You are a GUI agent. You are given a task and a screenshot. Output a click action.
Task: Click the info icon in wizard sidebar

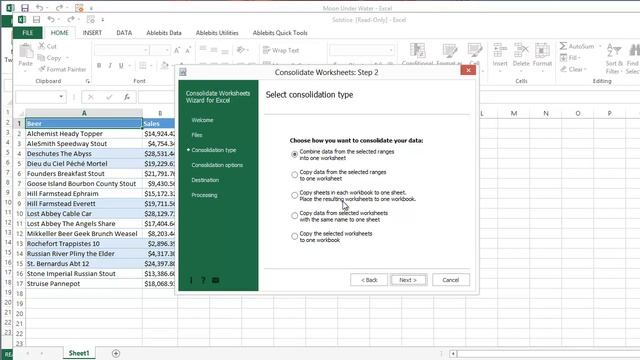[191, 280]
